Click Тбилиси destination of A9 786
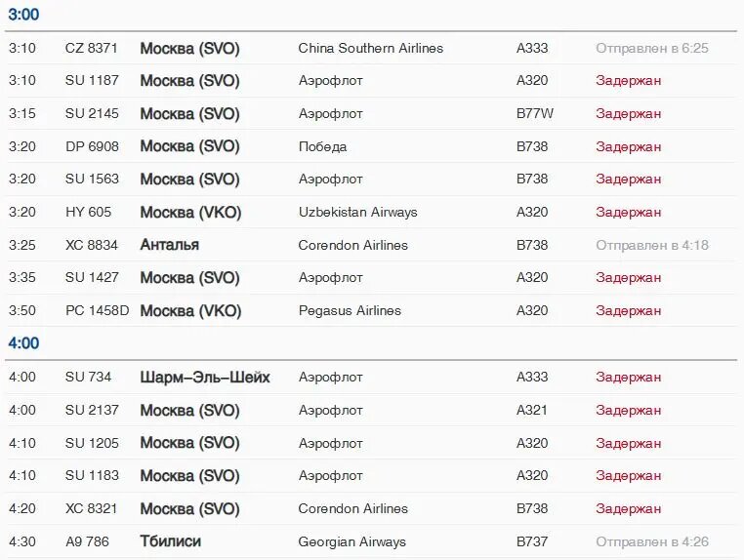 point(170,541)
